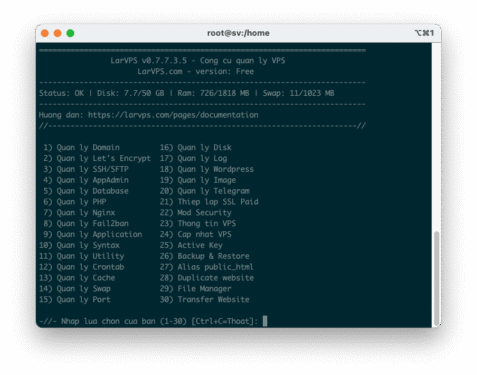Viewport: 477px width, 375px height.
Task: Click 'Disk: 7.7/50 GB' value
Action: point(130,93)
